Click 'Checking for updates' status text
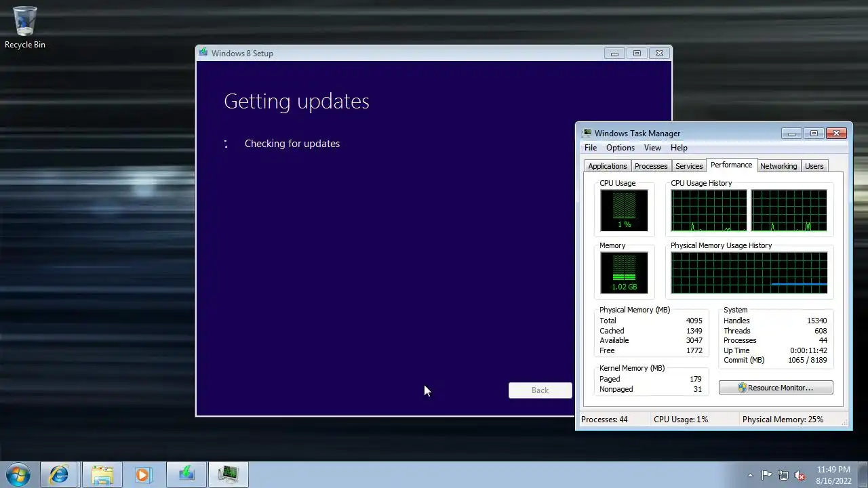Image resolution: width=868 pixels, height=488 pixels. pyautogui.click(x=292, y=144)
